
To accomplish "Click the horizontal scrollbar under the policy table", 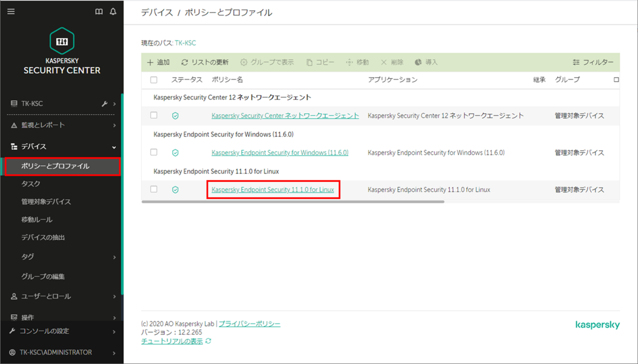I will point(293,201).
